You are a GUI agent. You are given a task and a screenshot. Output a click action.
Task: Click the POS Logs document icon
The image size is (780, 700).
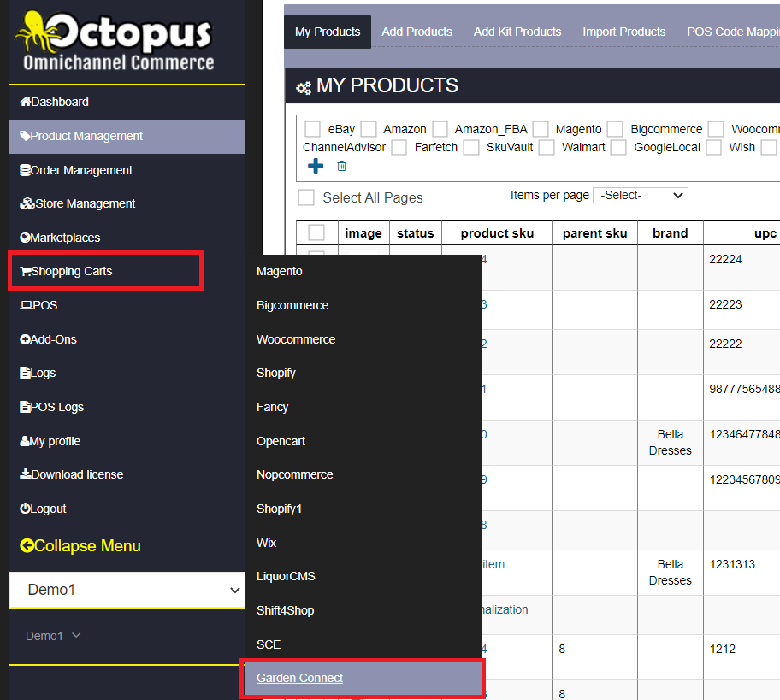pyautogui.click(x=25, y=407)
